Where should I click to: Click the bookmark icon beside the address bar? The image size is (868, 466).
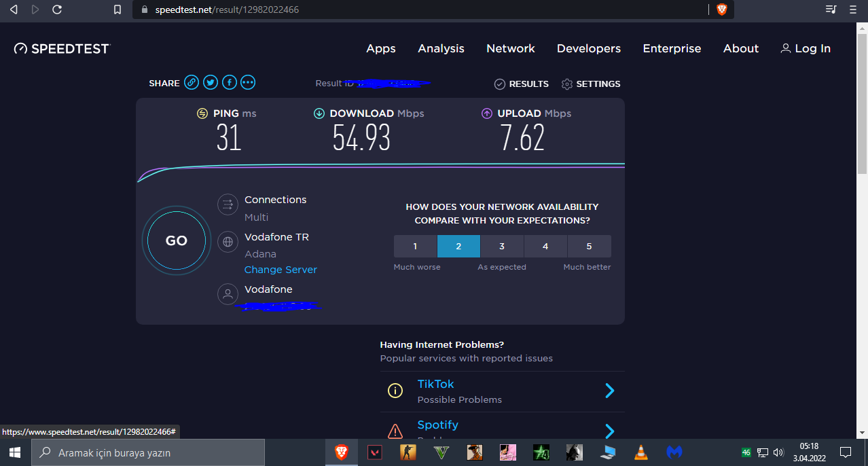117,10
